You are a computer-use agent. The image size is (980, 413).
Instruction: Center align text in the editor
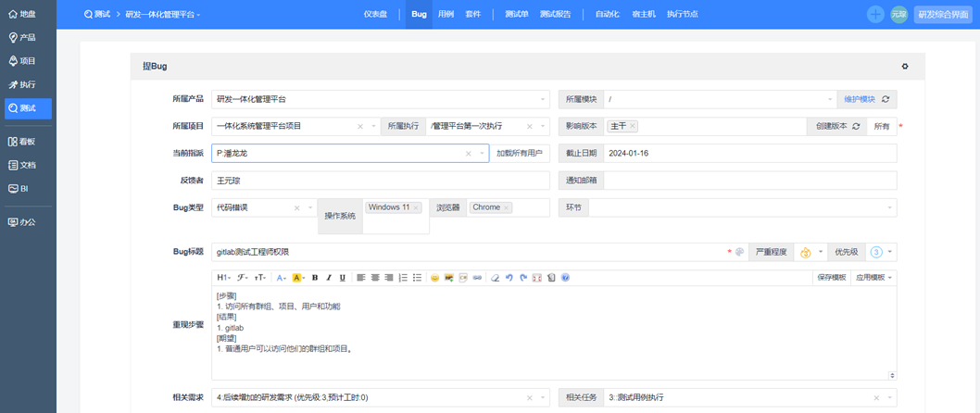click(375, 278)
